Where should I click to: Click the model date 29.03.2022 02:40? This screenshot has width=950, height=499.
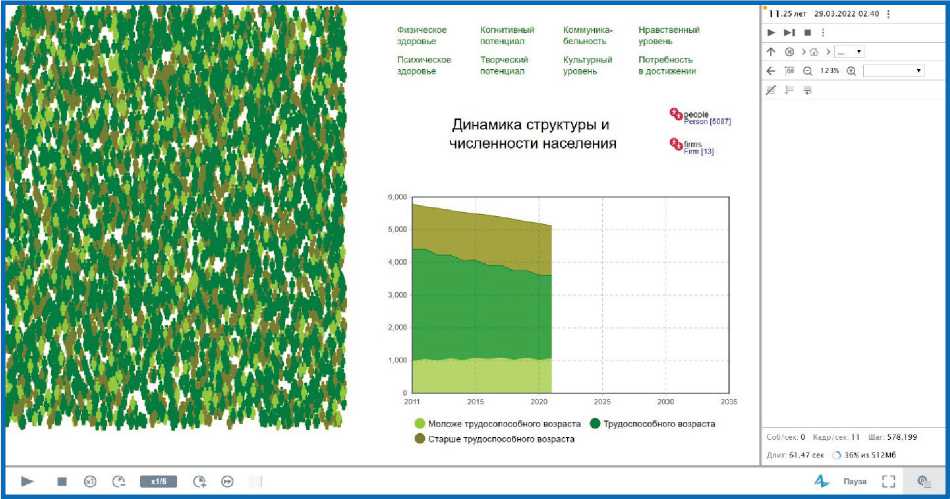(846, 13)
